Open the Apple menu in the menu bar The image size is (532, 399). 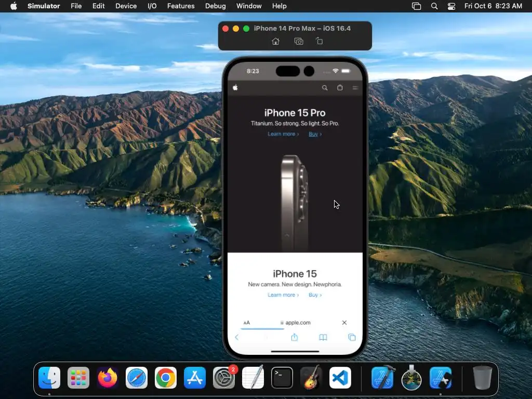coord(14,6)
